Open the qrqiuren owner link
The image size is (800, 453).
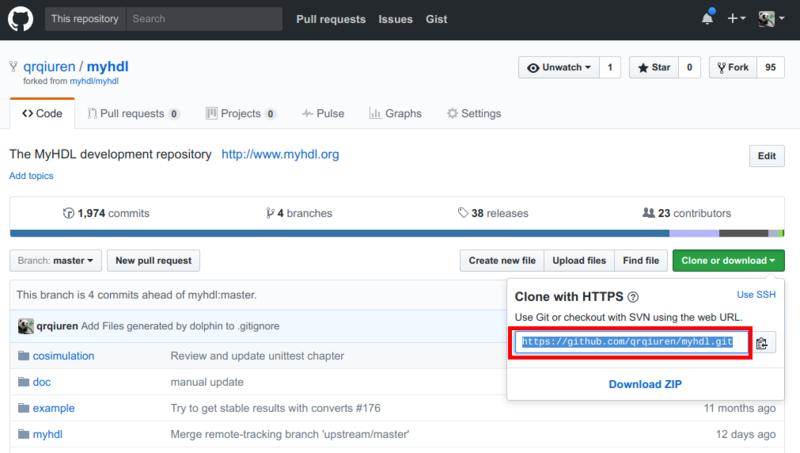(x=49, y=66)
